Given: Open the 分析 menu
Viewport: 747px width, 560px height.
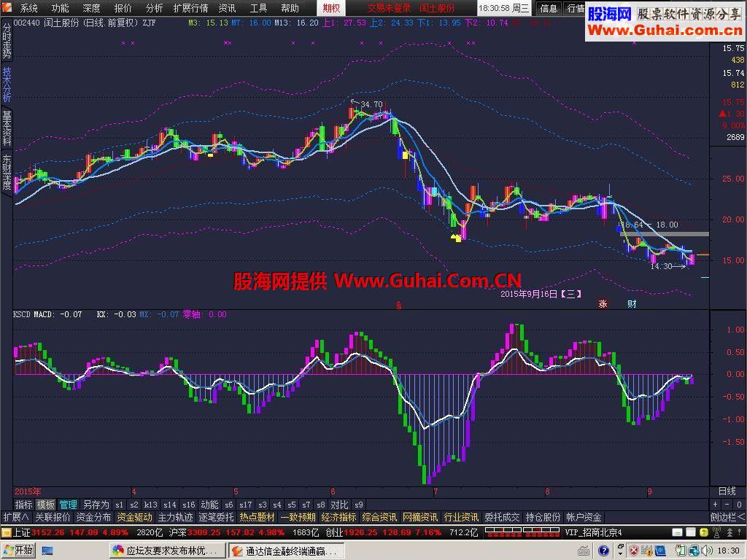Looking at the screenshot, I should (154, 8).
